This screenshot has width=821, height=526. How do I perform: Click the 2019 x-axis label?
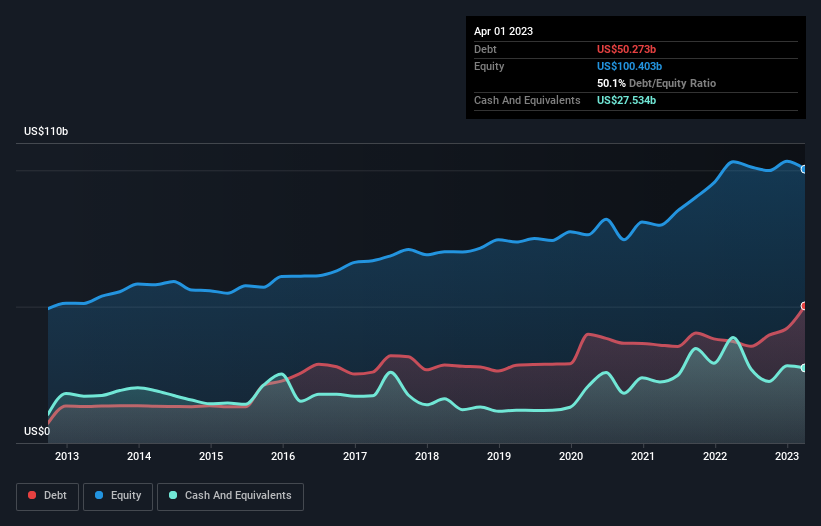point(499,456)
